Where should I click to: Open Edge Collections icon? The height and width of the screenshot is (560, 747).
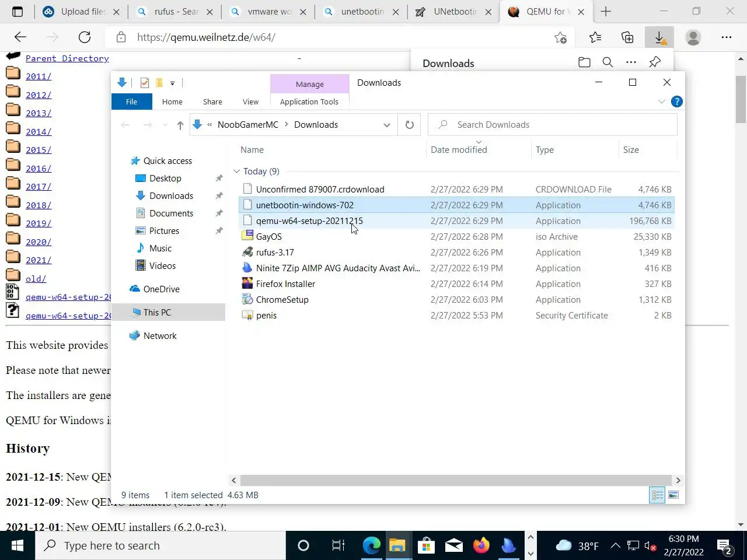627,37
